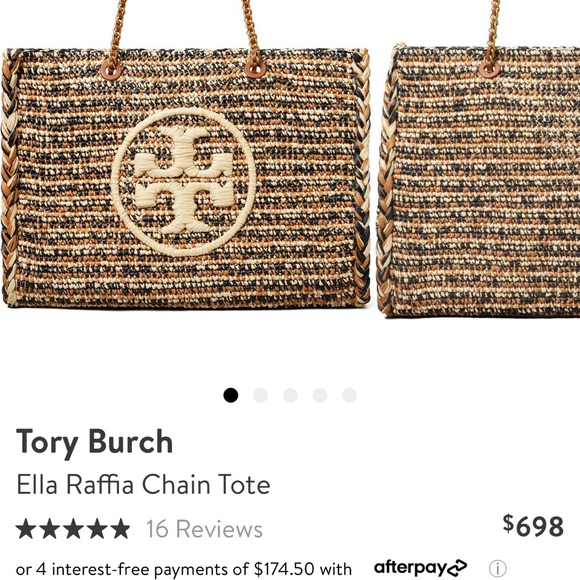
Task: Click the left chain handle ring of the tote
Action: coord(111,70)
